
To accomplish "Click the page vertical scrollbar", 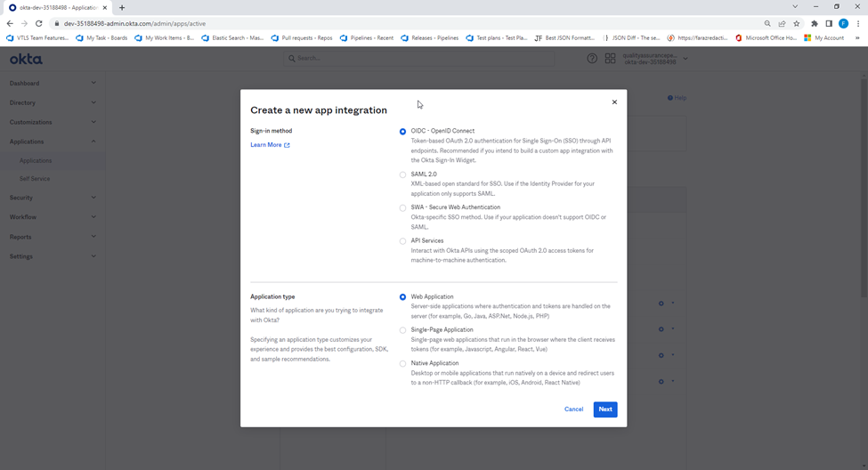I will 864,188.
